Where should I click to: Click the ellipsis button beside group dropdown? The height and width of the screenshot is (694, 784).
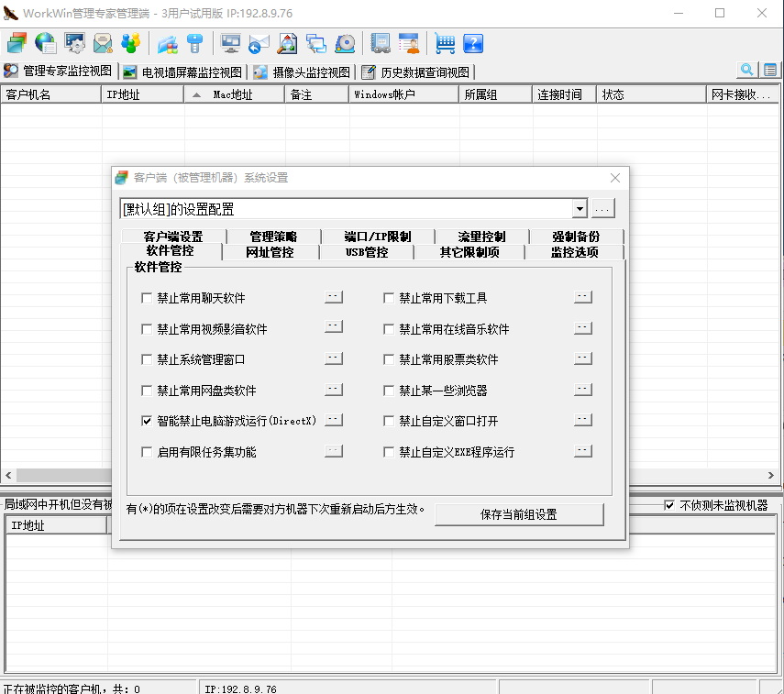(x=602, y=209)
